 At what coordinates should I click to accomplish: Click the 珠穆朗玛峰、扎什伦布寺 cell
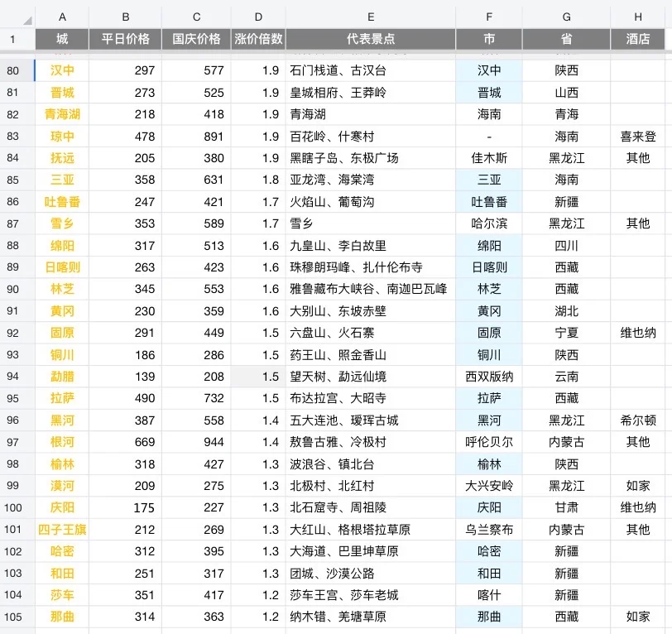pos(371,267)
